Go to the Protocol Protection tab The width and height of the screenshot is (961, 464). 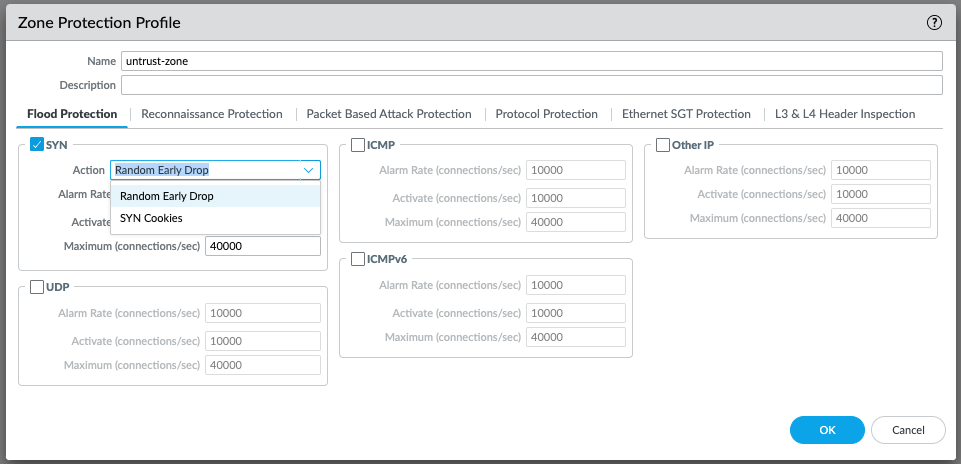(x=546, y=114)
